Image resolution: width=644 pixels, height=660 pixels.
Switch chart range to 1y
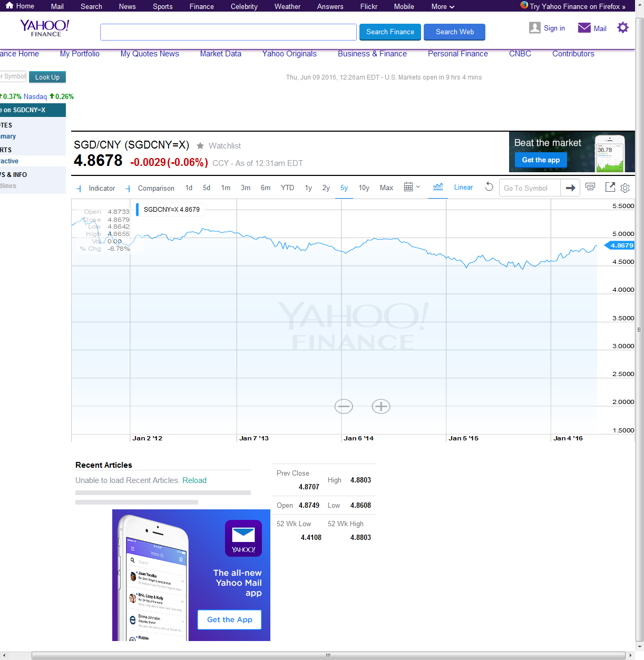point(308,188)
